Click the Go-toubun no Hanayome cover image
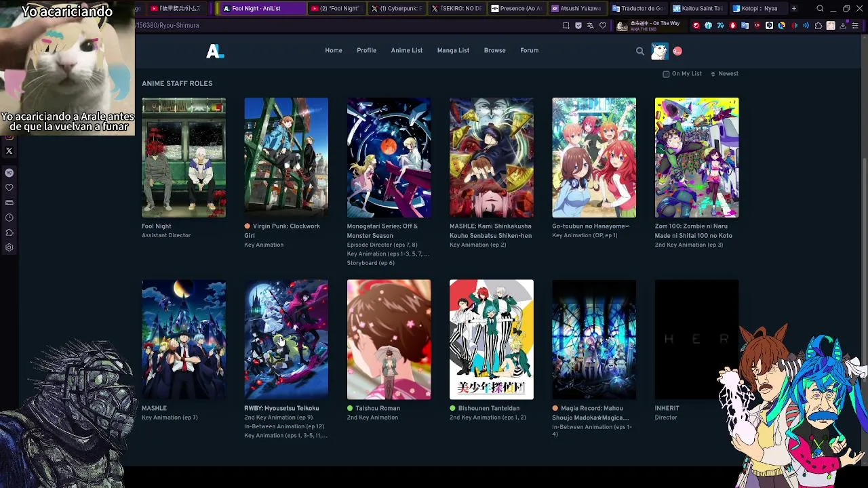868x488 pixels. pos(594,157)
